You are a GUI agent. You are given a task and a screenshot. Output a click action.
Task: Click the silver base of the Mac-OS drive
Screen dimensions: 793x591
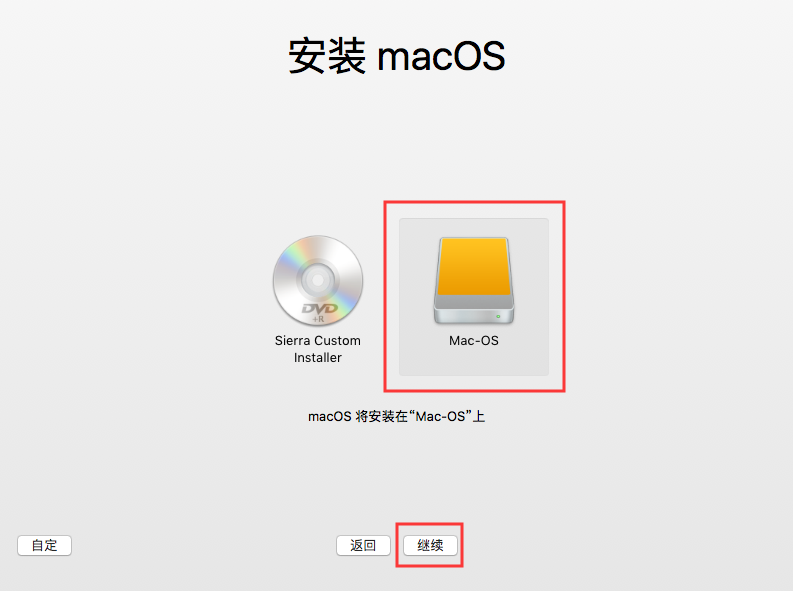[x=474, y=310]
